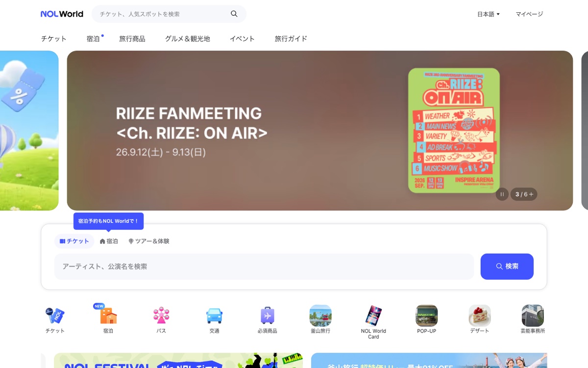
Task: Click the blue 検索 button
Action: (x=507, y=266)
